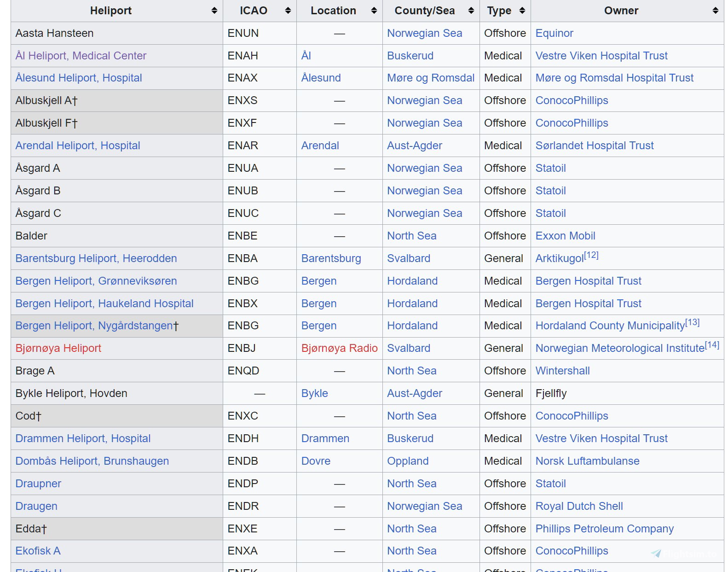Open Norsk Luftambulanse owner link

[x=588, y=461]
